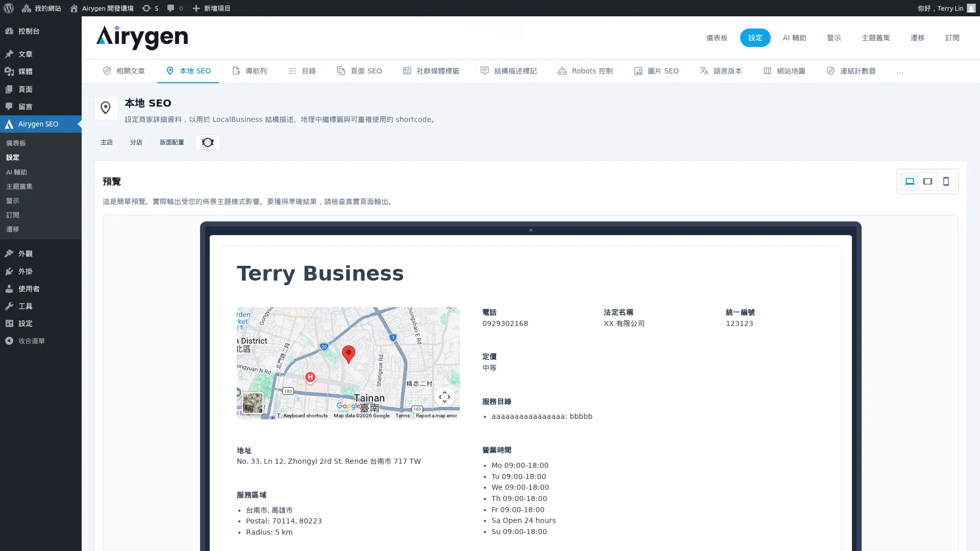Expand the more tabs ellipsis
980x551 pixels.
click(900, 71)
